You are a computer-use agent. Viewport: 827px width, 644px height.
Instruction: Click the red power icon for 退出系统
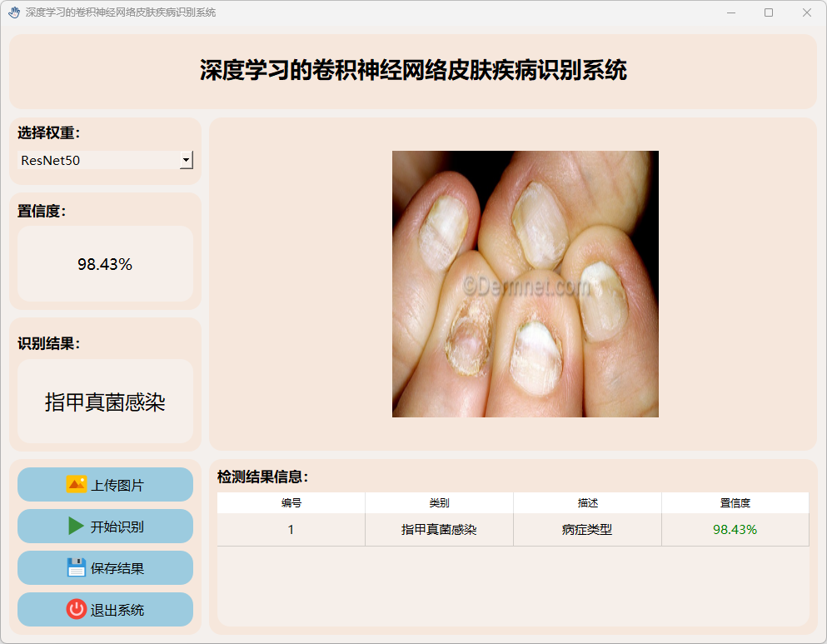(x=77, y=610)
